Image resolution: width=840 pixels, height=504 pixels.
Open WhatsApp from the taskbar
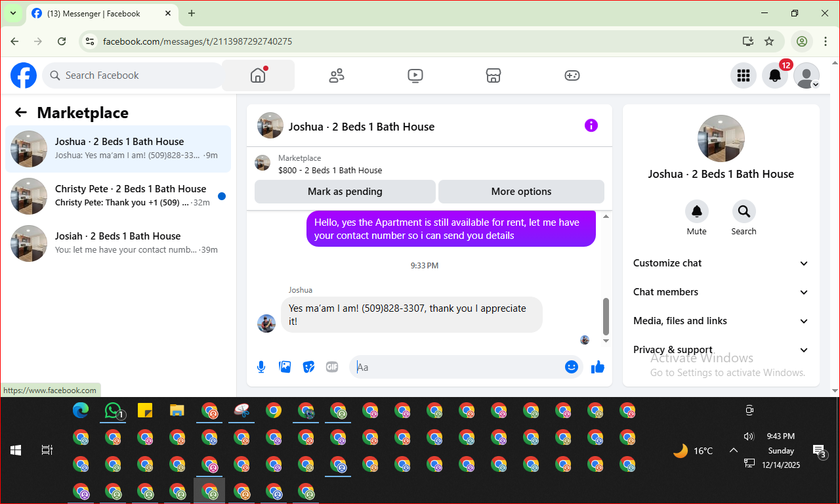coord(114,411)
